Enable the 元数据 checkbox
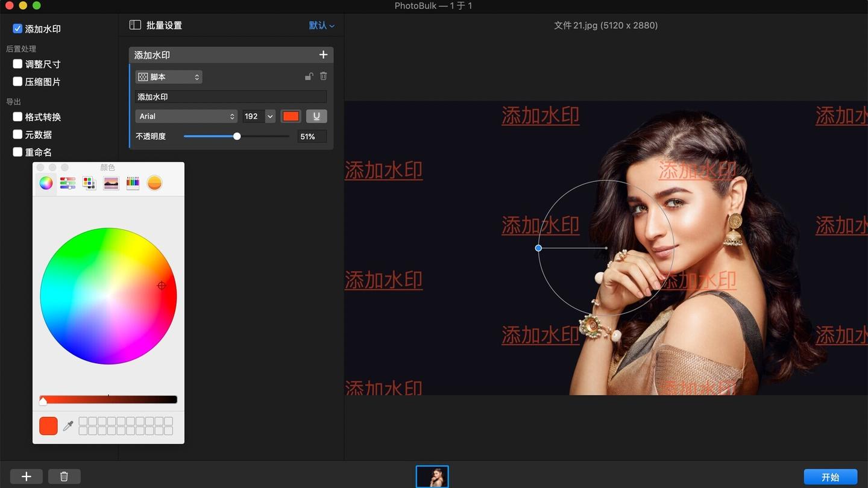The width and height of the screenshot is (868, 488). (x=17, y=134)
